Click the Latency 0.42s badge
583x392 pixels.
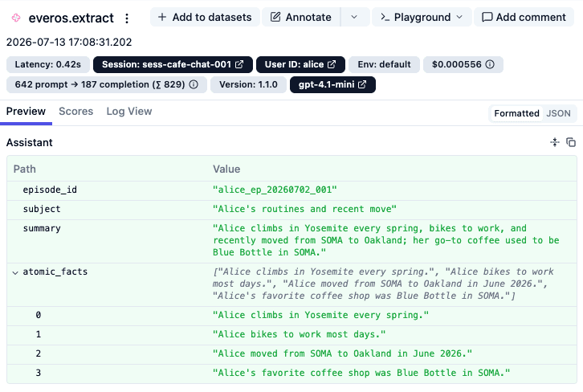tap(48, 64)
